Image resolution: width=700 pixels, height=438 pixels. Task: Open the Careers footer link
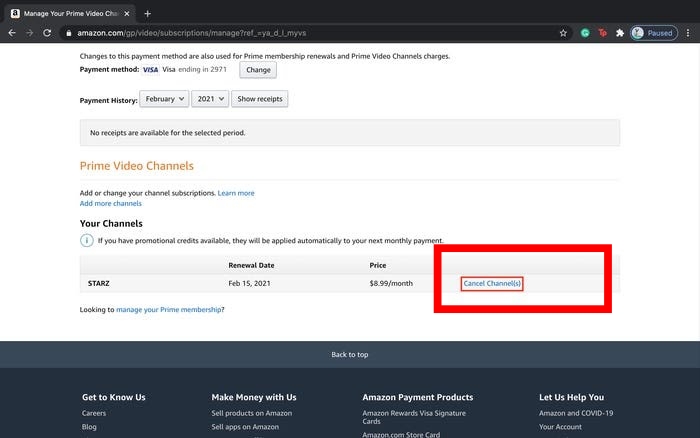94,413
